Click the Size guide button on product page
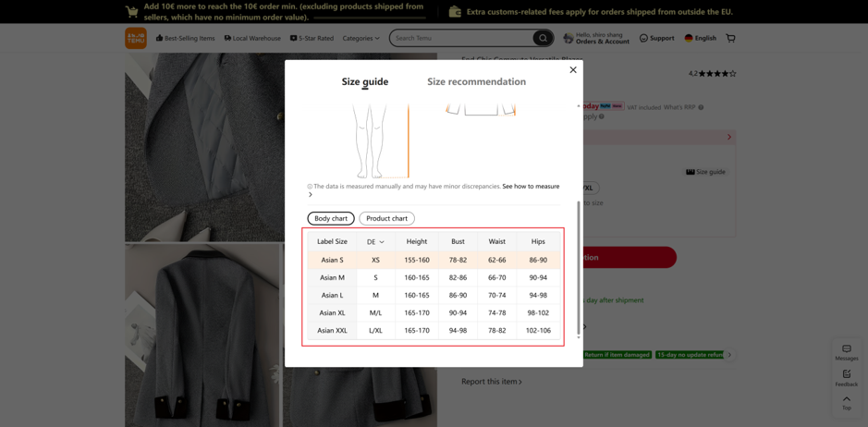The image size is (868, 427). [x=705, y=172]
